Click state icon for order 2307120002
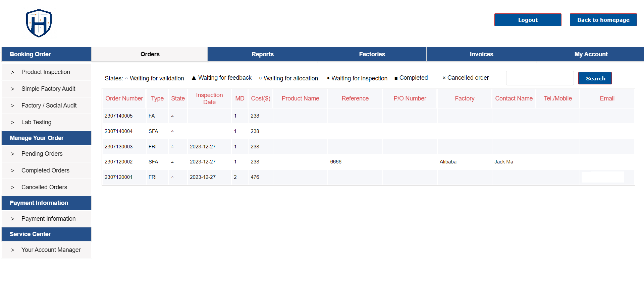This screenshot has width=644, height=284. (x=172, y=162)
